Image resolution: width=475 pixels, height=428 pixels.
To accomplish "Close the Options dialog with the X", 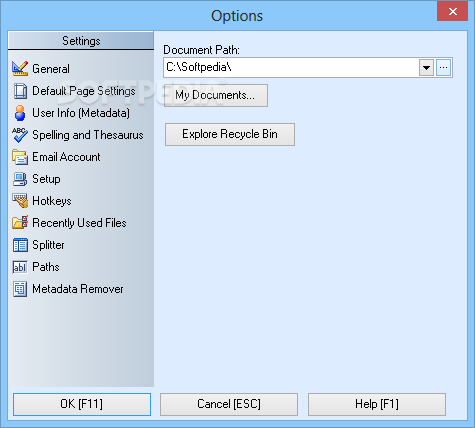I will [453, 11].
